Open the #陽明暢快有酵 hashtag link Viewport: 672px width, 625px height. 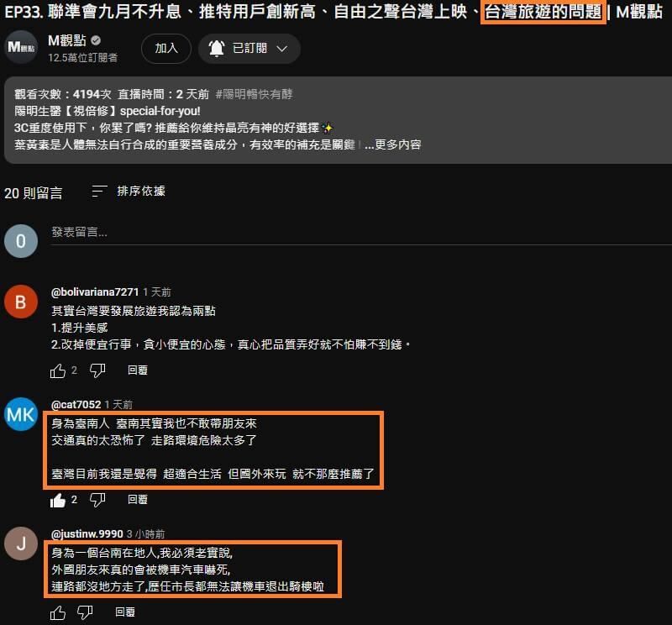(255, 94)
